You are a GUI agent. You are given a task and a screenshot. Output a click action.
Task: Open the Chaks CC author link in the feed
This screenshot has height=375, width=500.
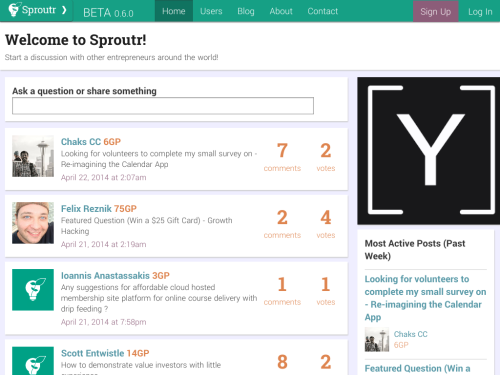tap(81, 142)
